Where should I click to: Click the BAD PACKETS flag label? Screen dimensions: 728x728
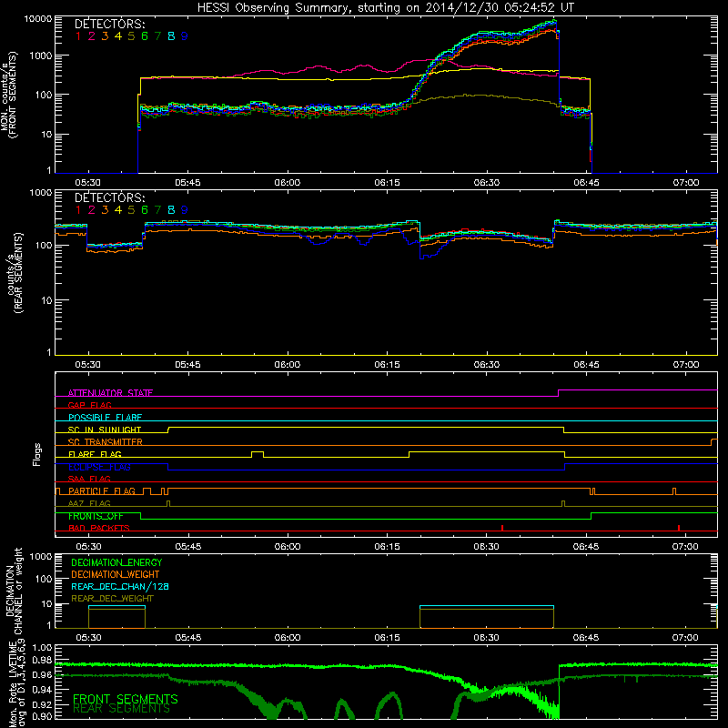99,528
